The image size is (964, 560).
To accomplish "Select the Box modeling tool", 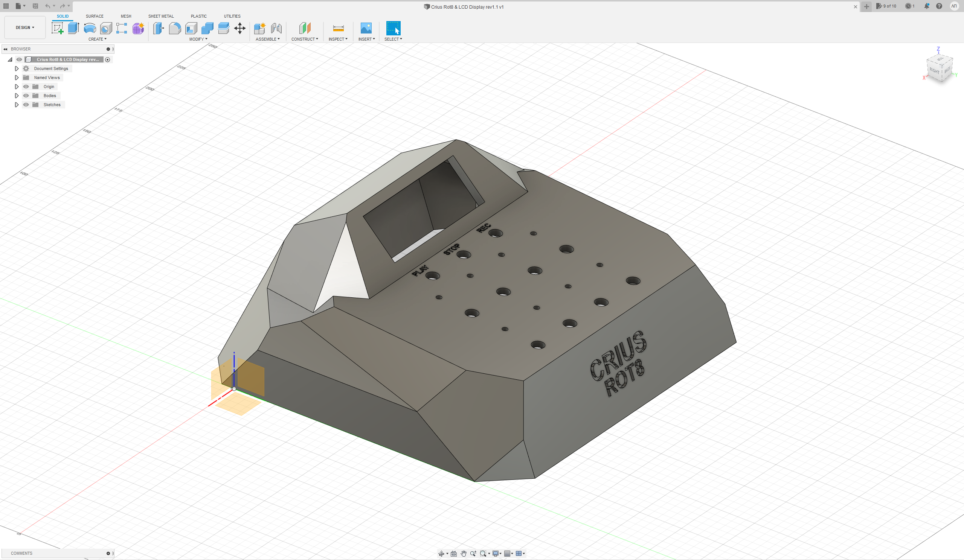I will pyautogui.click(x=74, y=28).
